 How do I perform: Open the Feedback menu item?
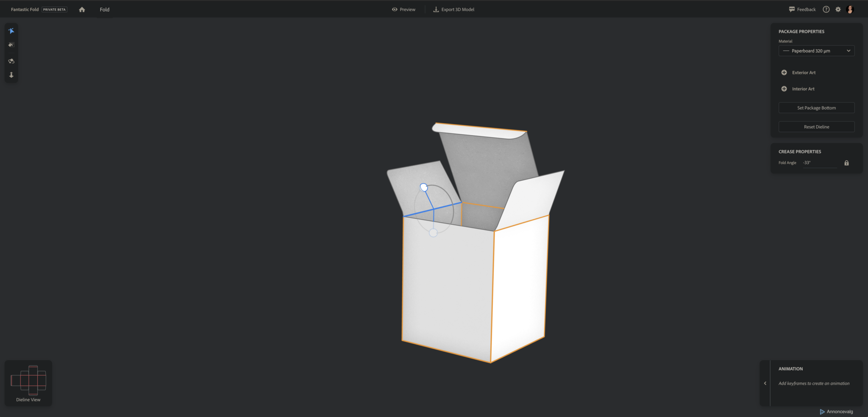coord(802,9)
